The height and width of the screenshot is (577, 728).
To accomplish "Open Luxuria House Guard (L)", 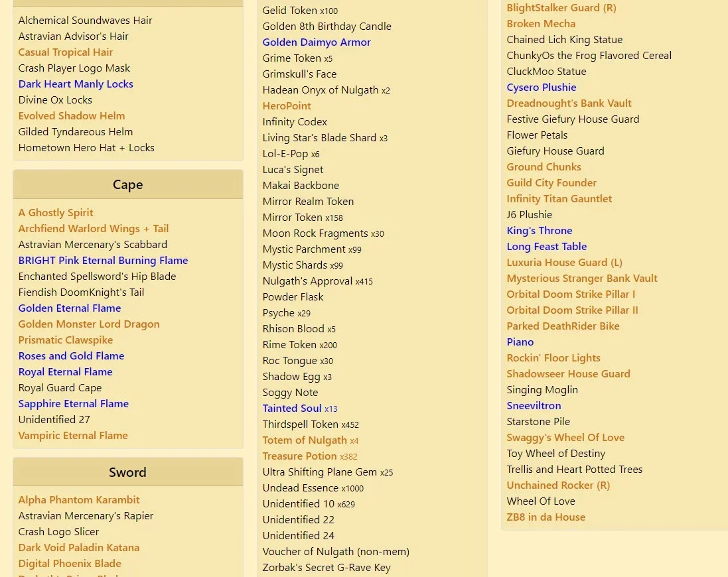I will [564, 263].
